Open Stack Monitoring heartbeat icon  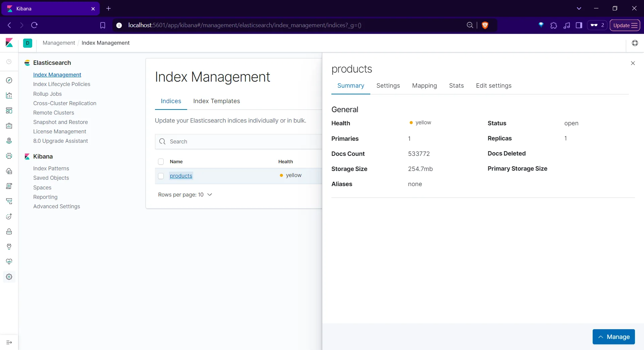[9, 262]
